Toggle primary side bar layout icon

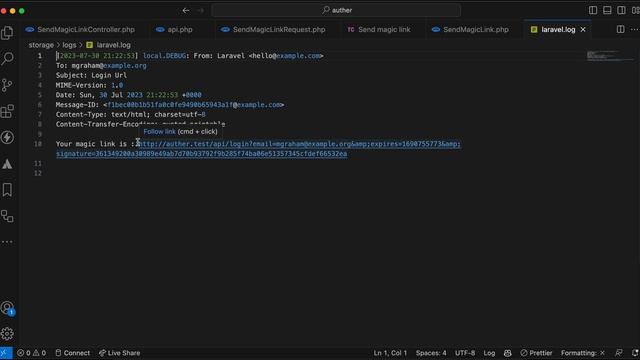(x=593, y=10)
